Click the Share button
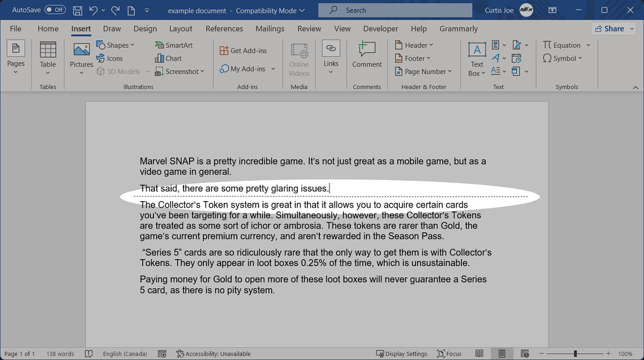This screenshot has width=644, height=360. (x=614, y=28)
